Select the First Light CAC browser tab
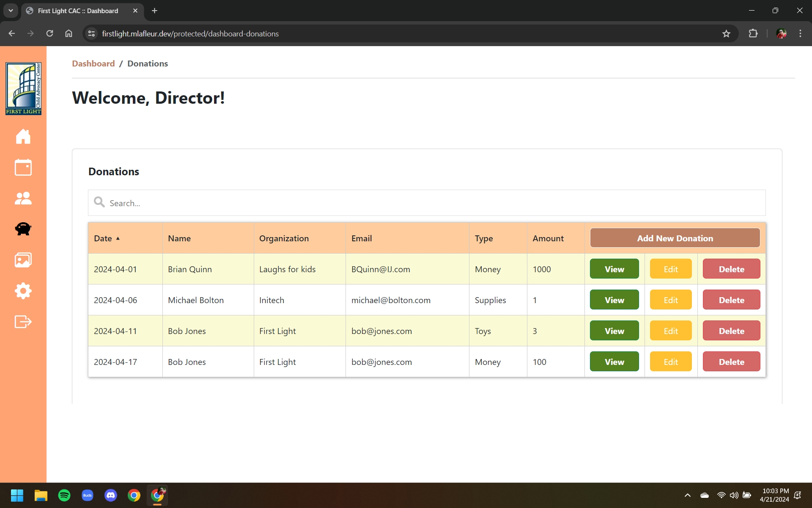The height and width of the screenshot is (508, 812). pos(78,11)
